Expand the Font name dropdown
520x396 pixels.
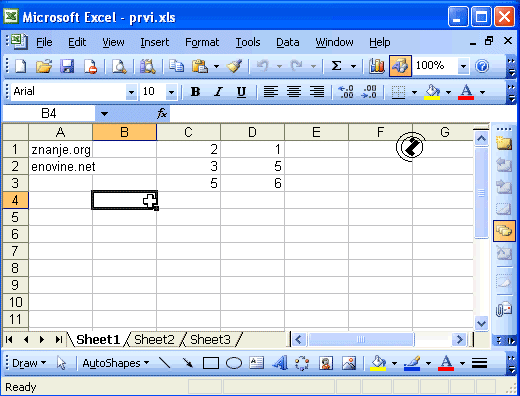coord(131,92)
